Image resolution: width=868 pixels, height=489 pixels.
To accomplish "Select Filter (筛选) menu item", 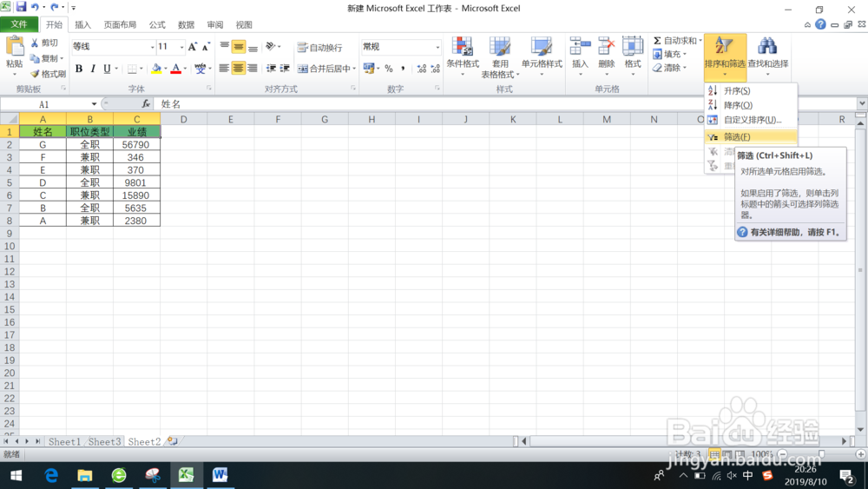I will click(x=751, y=136).
